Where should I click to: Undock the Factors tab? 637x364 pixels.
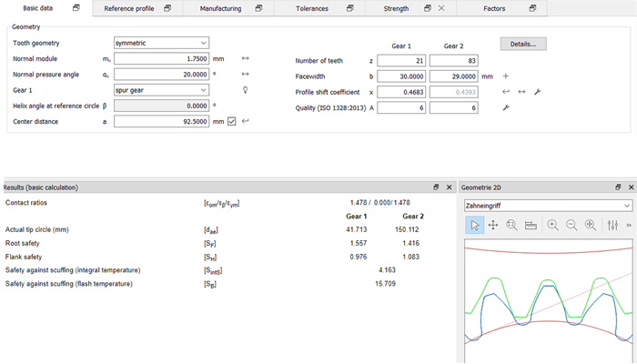532,8
